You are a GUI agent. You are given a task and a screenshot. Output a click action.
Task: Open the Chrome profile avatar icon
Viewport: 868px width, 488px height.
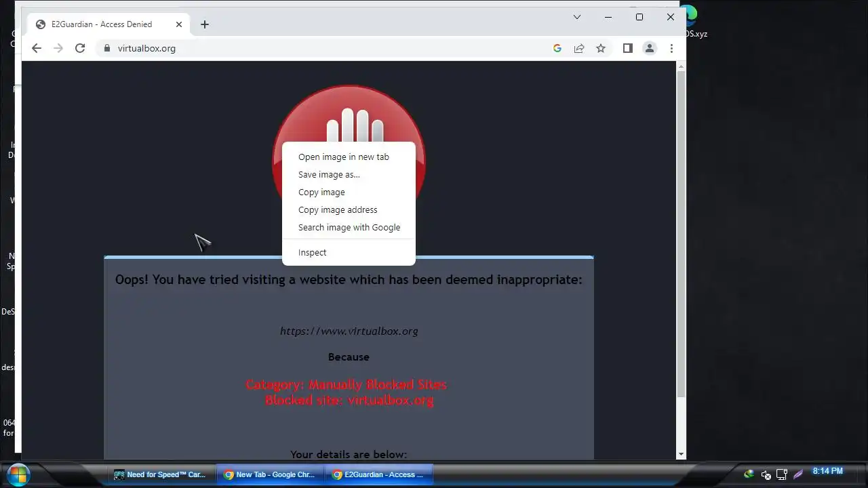pyautogui.click(x=650, y=48)
